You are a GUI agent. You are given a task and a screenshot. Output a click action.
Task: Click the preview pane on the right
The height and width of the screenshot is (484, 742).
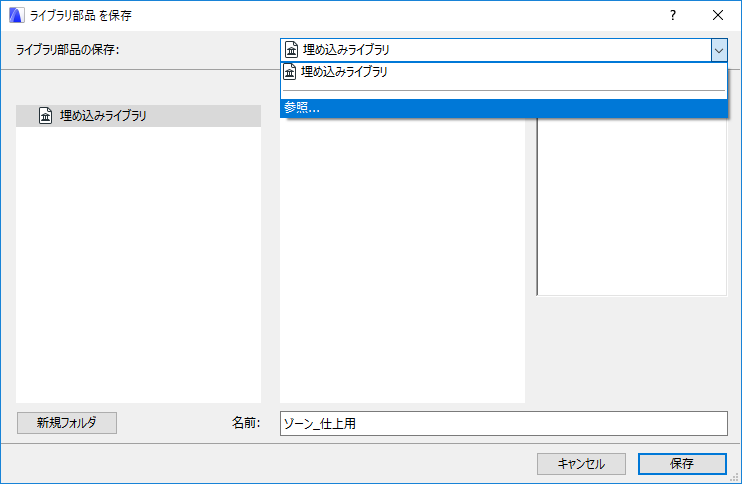pyautogui.click(x=632, y=207)
